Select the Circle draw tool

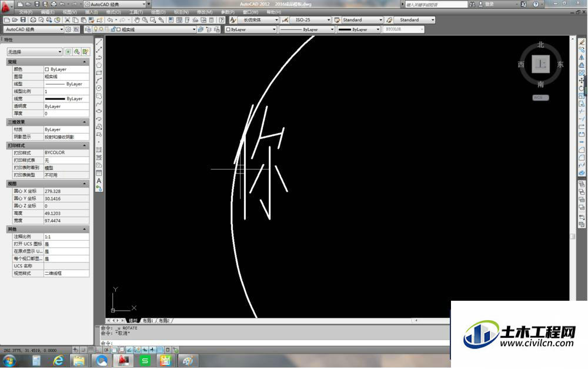coord(99,88)
